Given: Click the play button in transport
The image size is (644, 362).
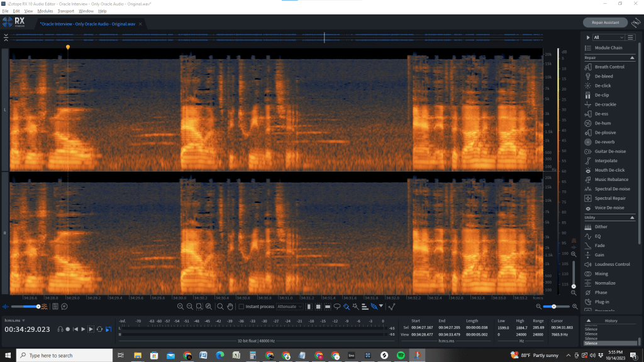Looking at the screenshot, I should [83, 329].
